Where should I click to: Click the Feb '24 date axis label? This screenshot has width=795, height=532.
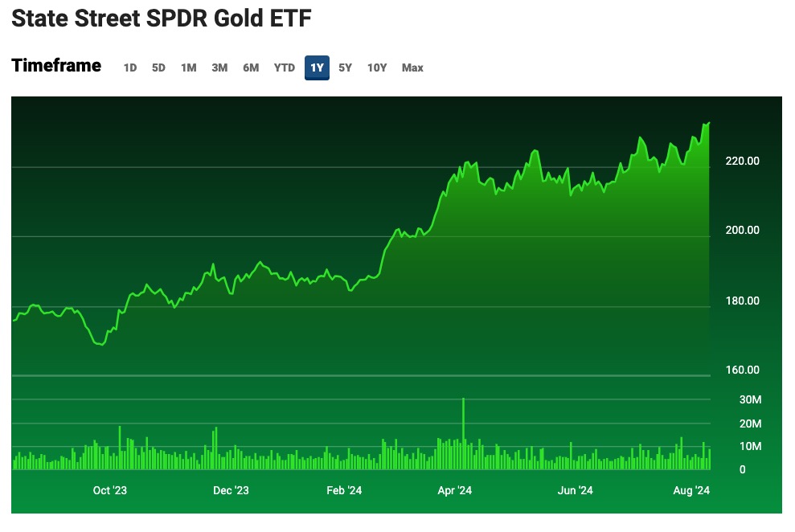(x=344, y=490)
